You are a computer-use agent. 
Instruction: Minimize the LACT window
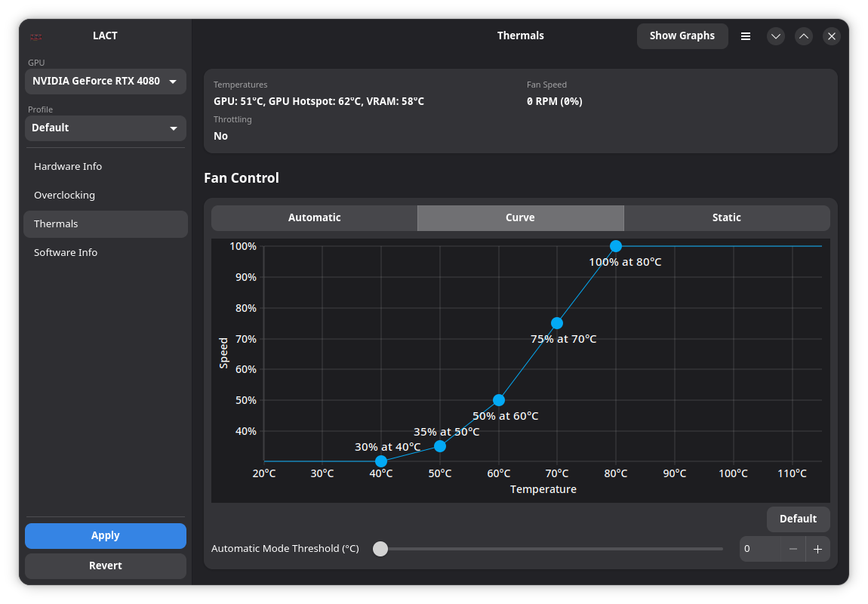pos(776,36)
